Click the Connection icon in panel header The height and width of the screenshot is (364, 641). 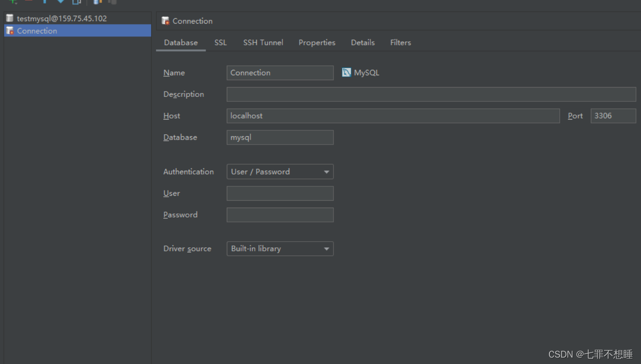pos(166,21)
